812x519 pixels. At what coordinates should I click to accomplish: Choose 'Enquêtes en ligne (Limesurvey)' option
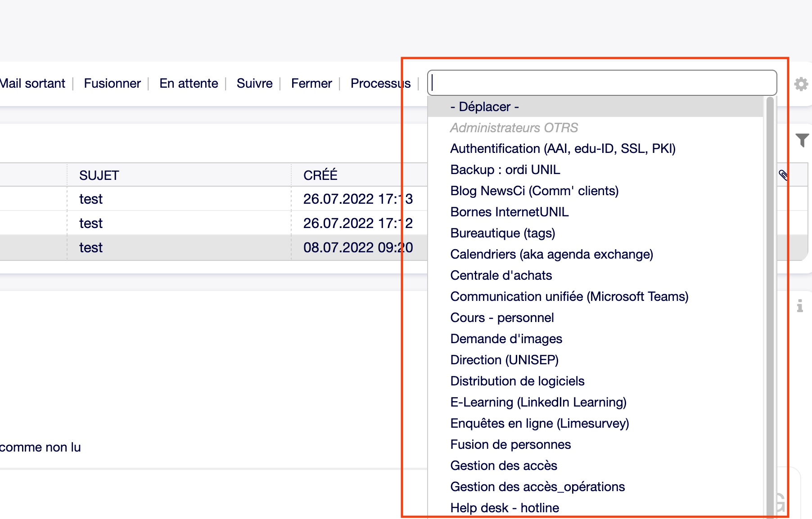(539, 423)
